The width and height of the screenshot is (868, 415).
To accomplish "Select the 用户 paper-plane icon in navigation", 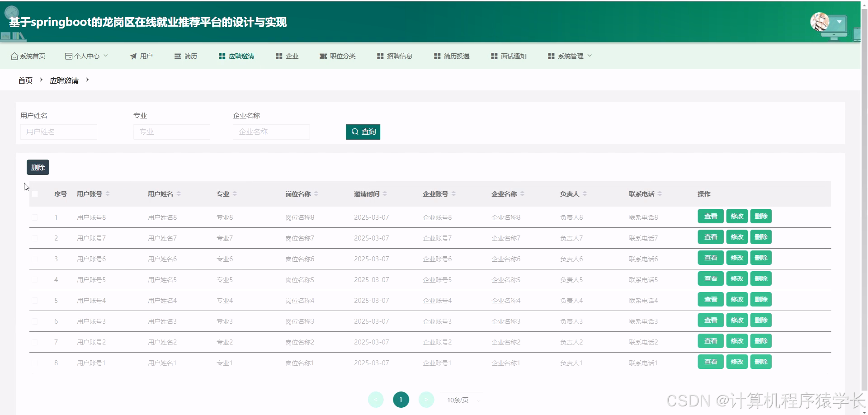I will 132,56.
